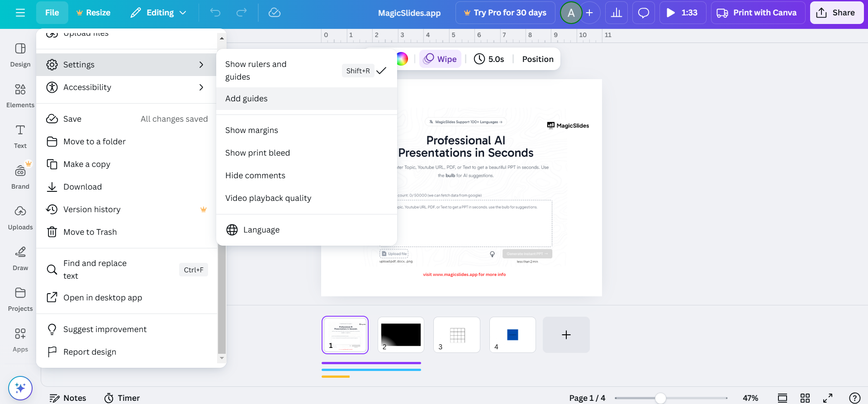Open the Design side panel

tap(20, 55)
